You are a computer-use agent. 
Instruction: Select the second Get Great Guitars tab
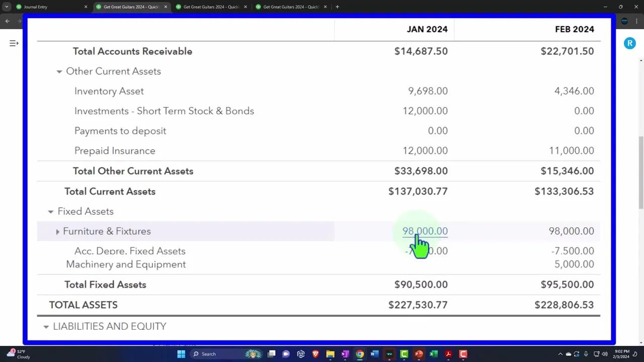coord(211,7)
